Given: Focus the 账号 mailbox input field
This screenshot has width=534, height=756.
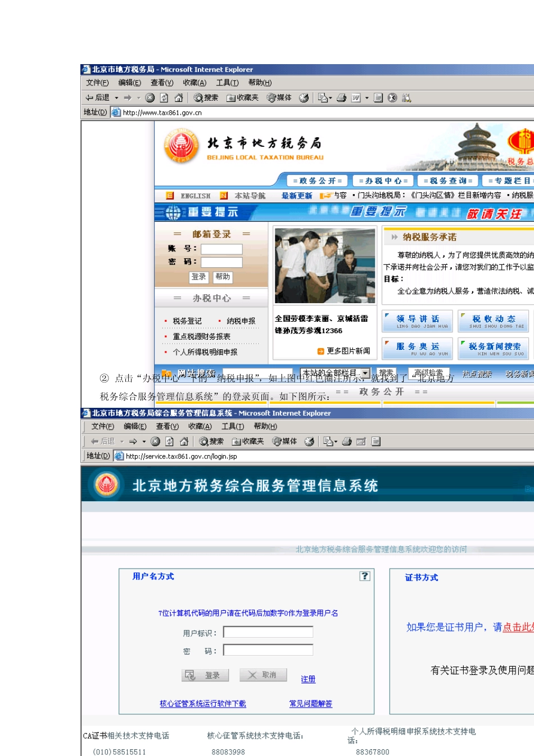Looking at the screenshot, I should pos(221,249).
